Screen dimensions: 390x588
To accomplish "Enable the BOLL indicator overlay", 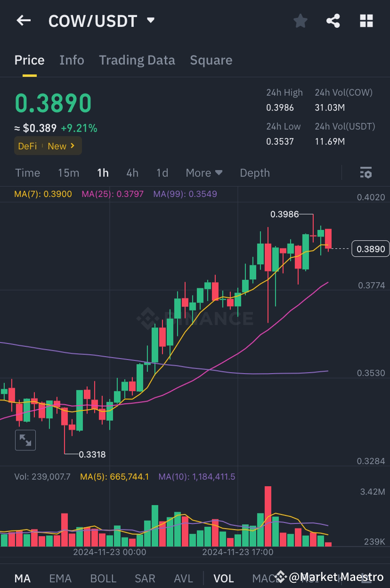I will coord(103,578).
